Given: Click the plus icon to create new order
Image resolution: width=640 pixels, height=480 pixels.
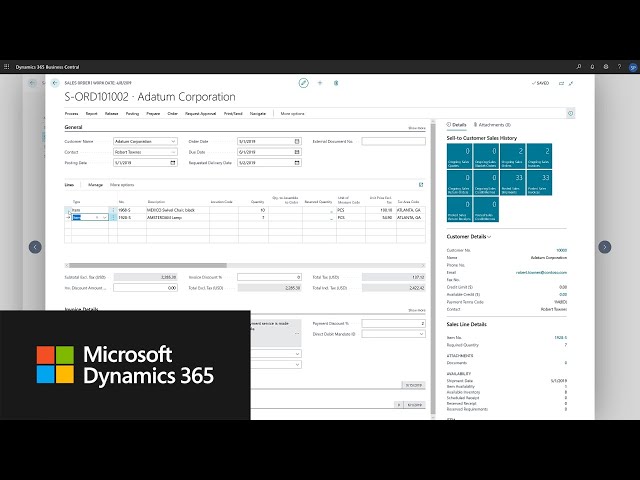Looking at the screenshot, I should (320, 83).
